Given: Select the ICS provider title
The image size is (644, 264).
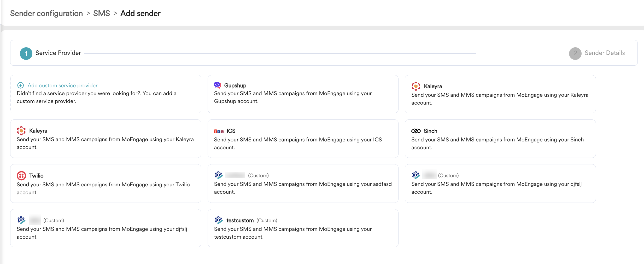Looking at the screenshot, I should (231, 131).
